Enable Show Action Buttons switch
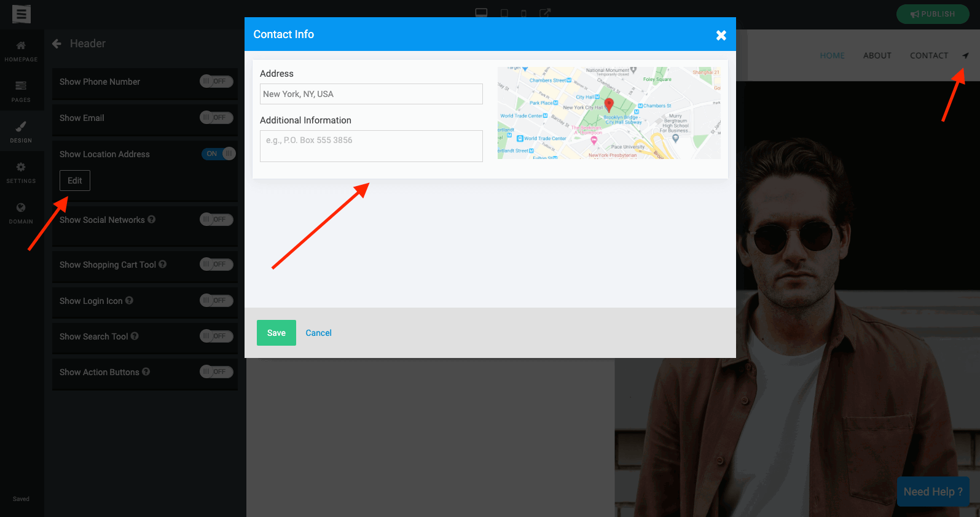 tap(217, 371)
